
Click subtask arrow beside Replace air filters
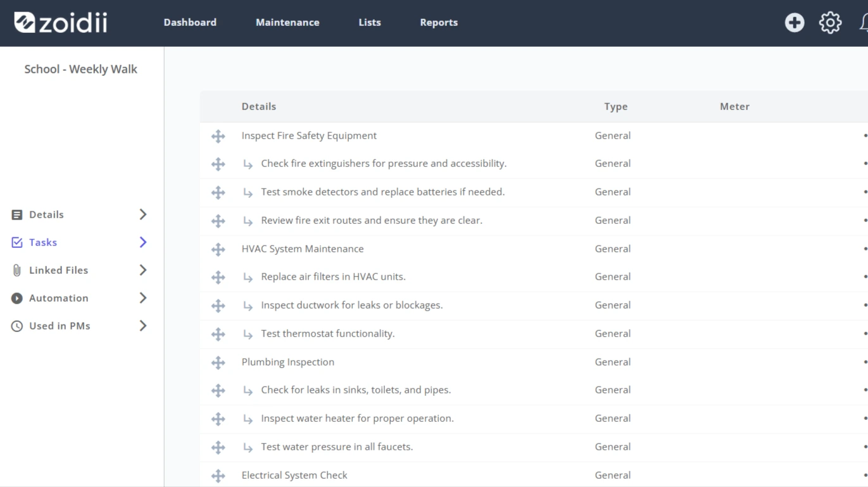pyautogui.click(x=248, y=278)
